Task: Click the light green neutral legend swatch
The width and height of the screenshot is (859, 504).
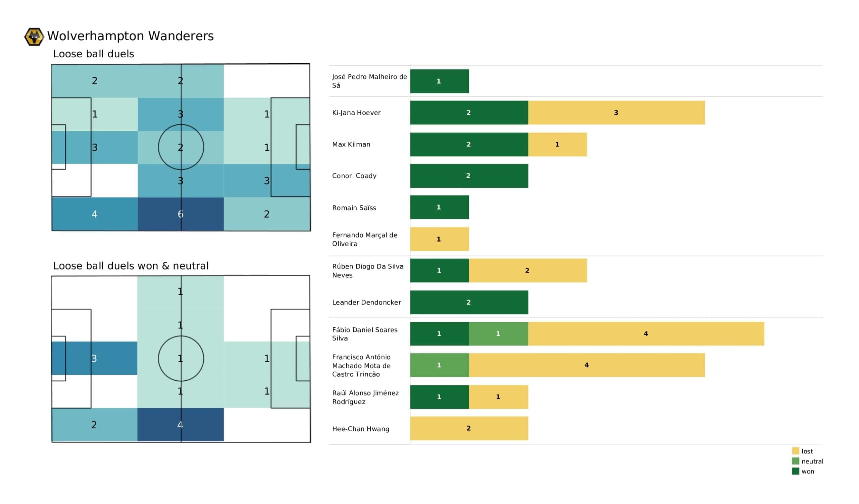Action: [795, 461]
